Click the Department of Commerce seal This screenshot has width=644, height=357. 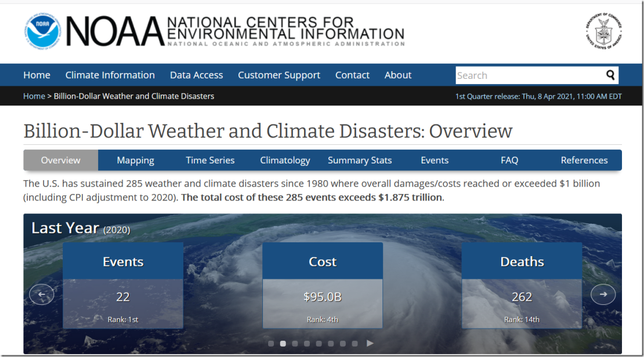click(x=604, y=31)
